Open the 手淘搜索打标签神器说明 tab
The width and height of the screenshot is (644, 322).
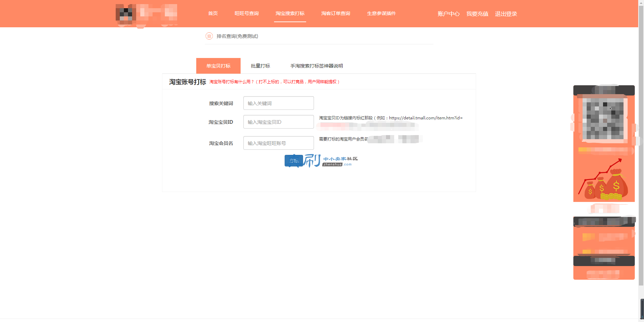click(x=317, y=66)
